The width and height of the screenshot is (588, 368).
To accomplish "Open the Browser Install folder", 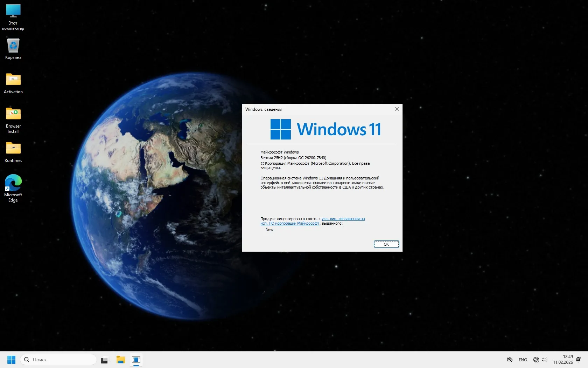I will coord(13,116).
